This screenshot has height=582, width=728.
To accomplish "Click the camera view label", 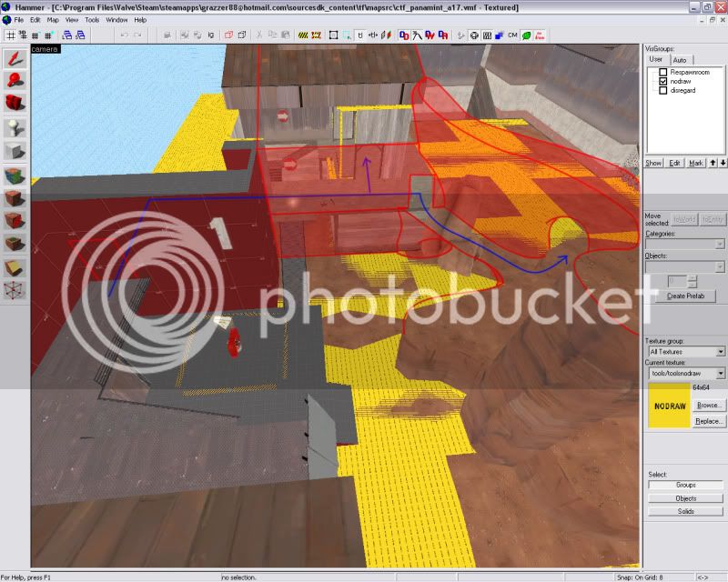I will point(45,49).
